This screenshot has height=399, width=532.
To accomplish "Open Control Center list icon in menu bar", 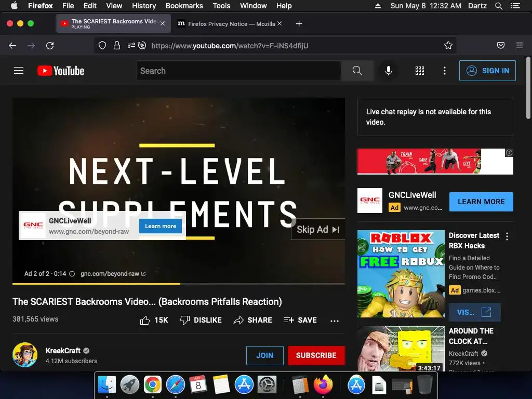I will pos(515,6).
